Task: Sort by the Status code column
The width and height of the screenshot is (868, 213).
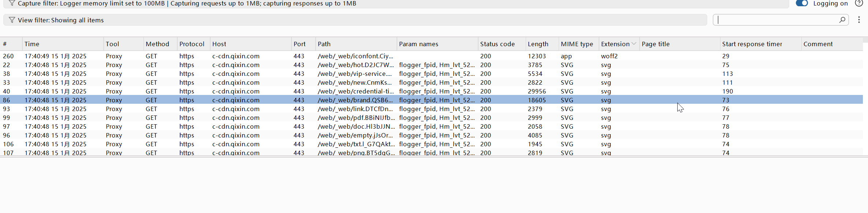Action: point(497,44)
